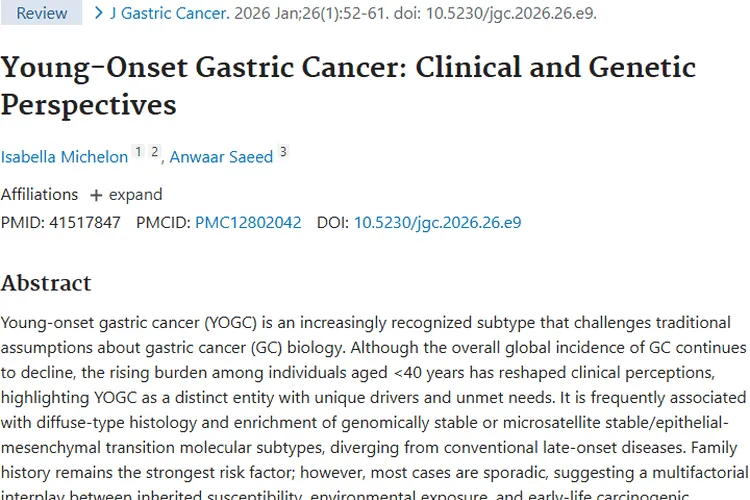Click the PMCID label
This screenshot has width=750, height=500.
(163, 223)
